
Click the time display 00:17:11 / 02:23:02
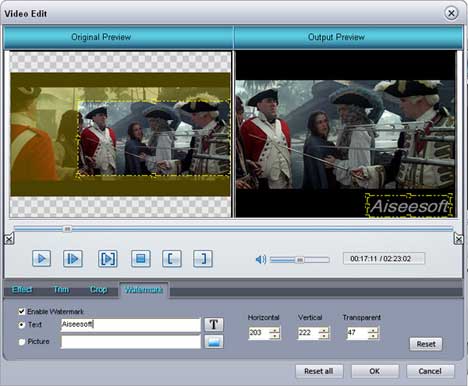384,259
